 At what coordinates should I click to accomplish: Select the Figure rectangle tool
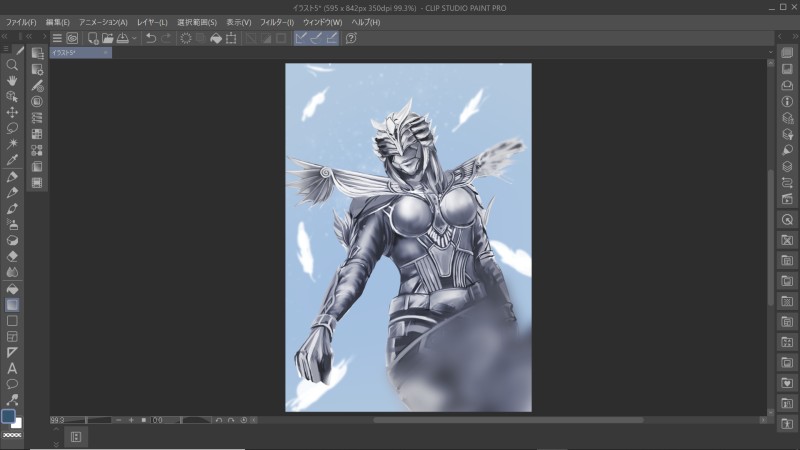(x=12, y=321)
